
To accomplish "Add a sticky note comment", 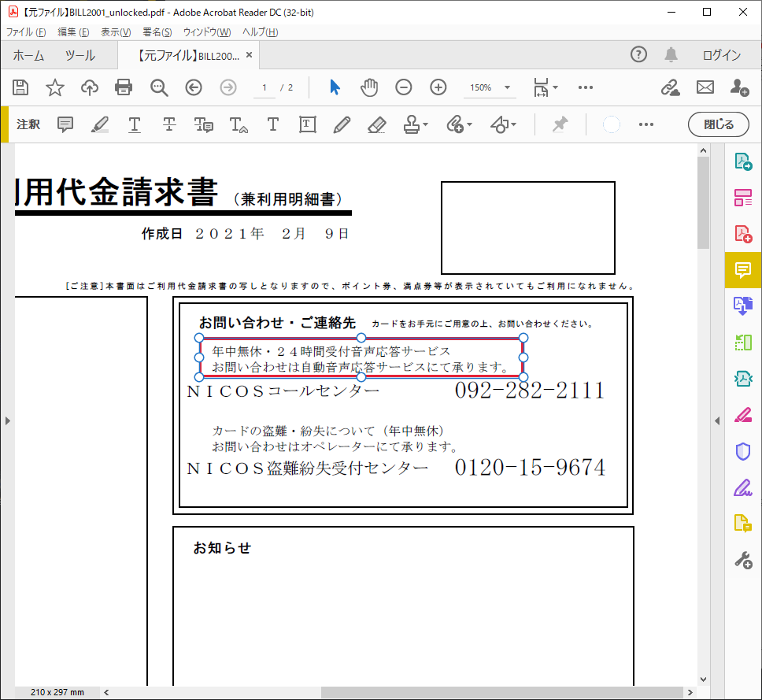I will 65,124.
